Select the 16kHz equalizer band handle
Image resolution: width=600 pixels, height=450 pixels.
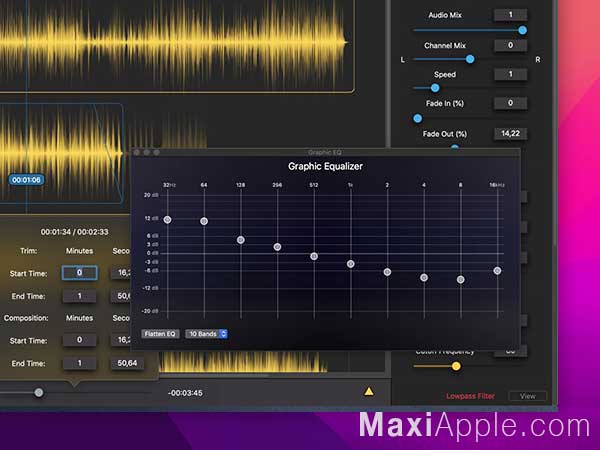tap(497, 271)
